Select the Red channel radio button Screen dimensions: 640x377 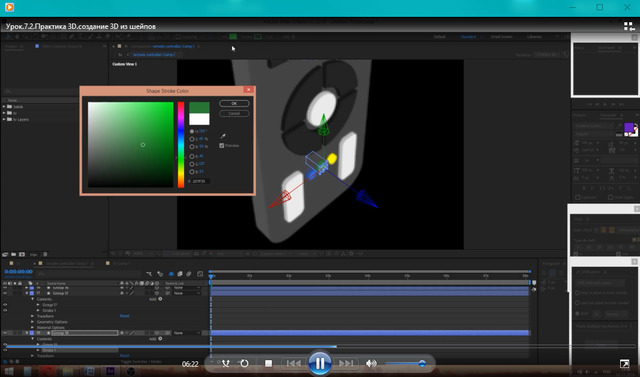pyautogui.click(x=192, y=156)
